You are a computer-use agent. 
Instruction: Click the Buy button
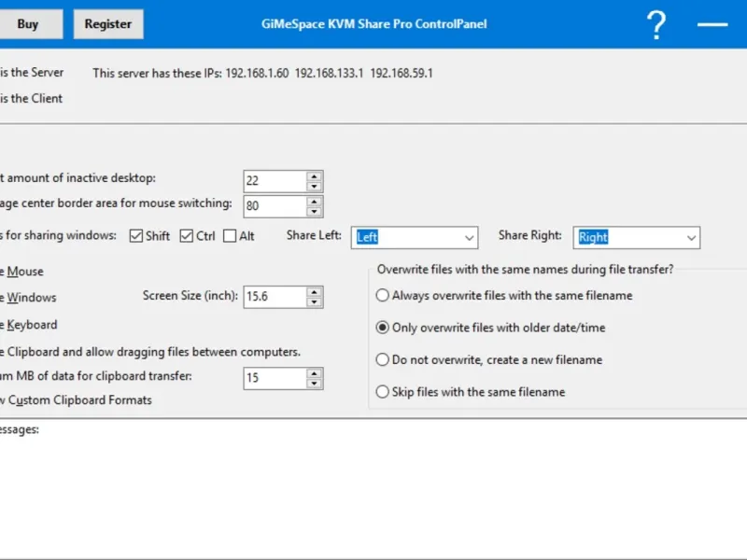[29, 24]
